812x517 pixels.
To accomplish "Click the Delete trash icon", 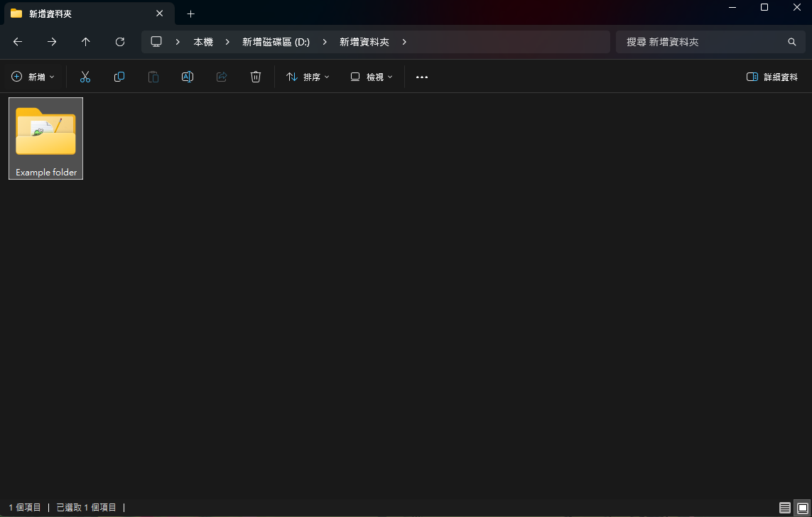I will point(255,76).
